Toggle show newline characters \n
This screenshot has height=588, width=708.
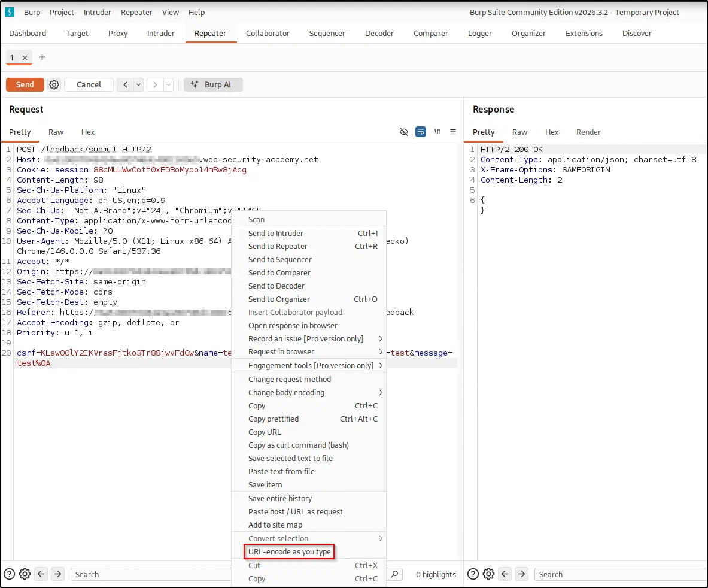tap(437, 132)
